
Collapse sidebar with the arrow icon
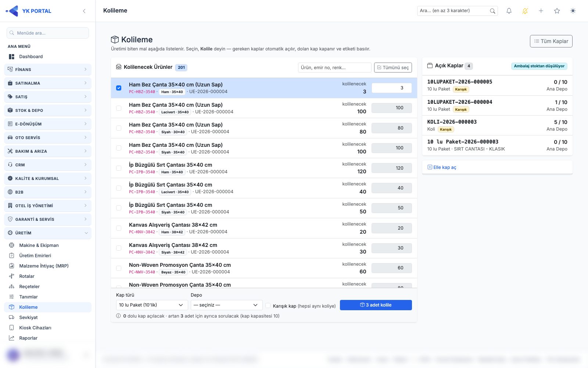click(x=84, y=11)
